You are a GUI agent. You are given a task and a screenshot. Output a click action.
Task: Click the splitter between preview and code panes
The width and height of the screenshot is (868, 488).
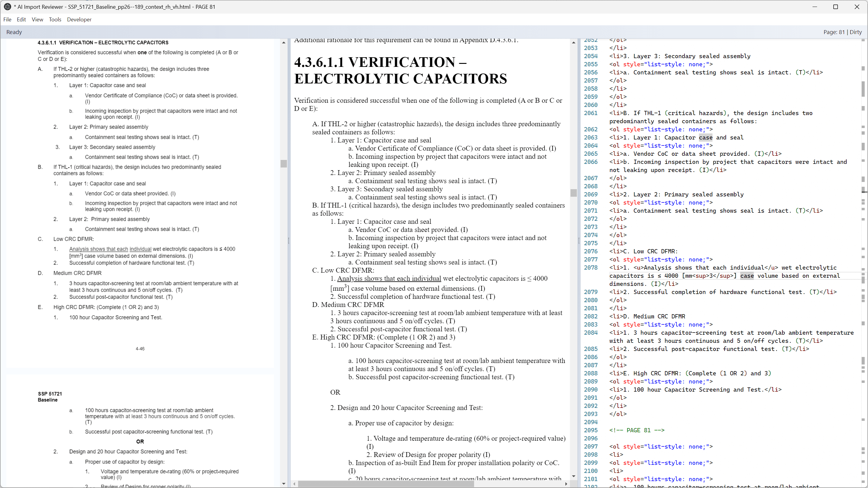pyautogui.click(x=579, y=241)
